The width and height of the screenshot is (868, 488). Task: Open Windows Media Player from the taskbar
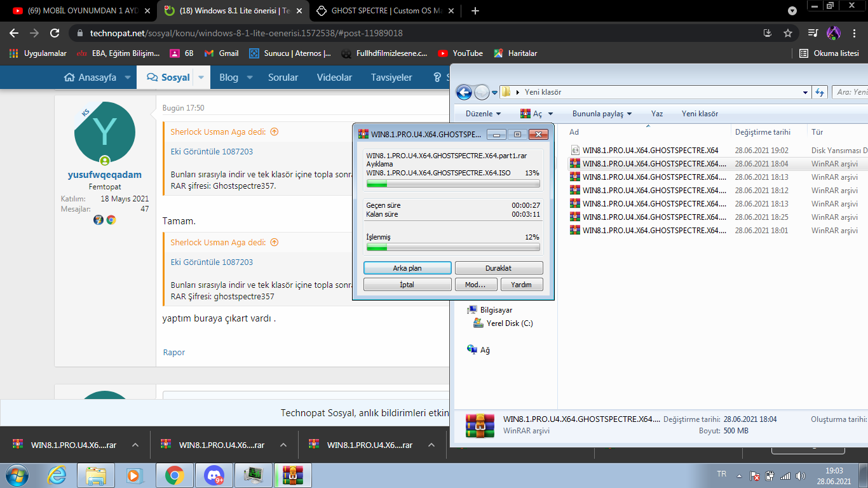click(x=133, y=475)
